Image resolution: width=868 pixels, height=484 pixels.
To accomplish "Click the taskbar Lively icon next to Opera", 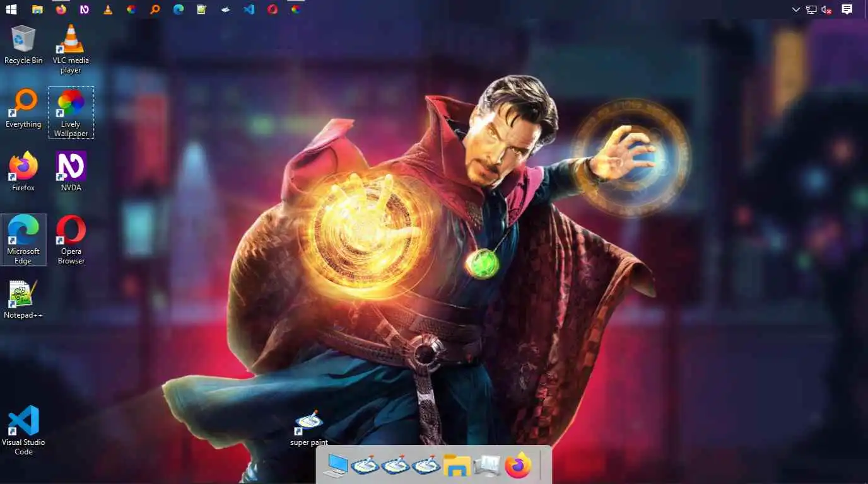I will click(296, 9).
